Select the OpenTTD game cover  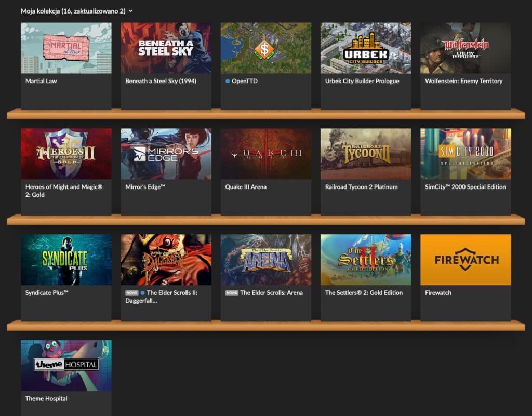pos(266,48)
